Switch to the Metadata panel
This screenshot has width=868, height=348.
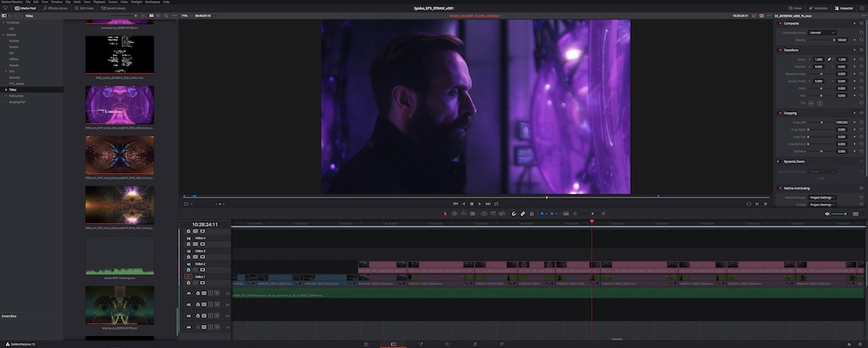coord(818,8)
